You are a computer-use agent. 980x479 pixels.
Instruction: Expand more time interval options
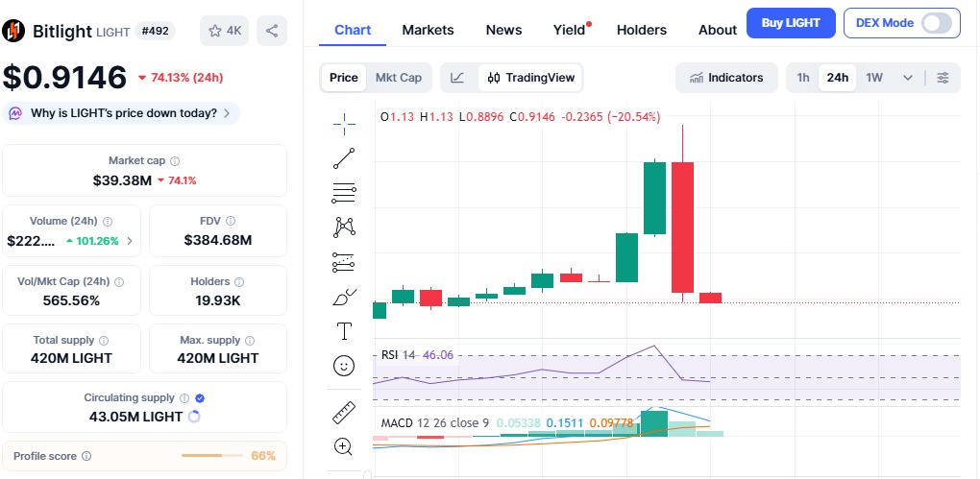click(907, 78)
